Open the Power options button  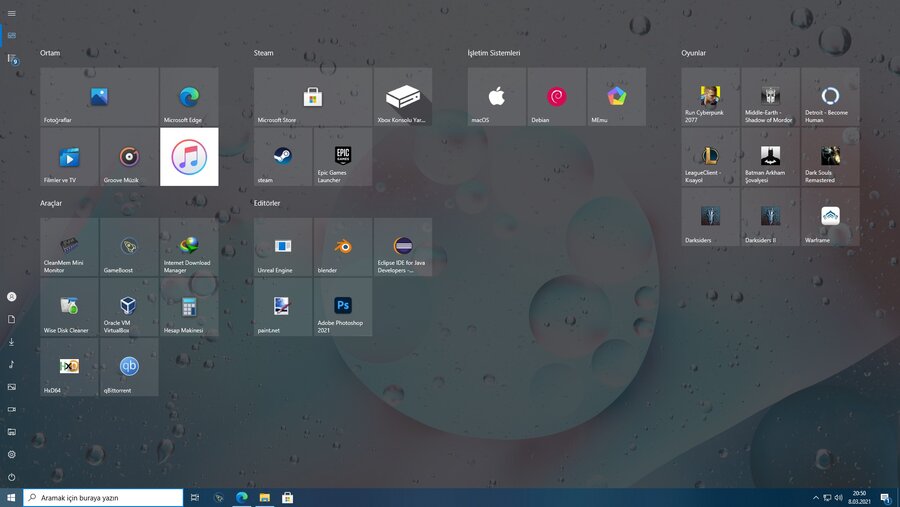[x=12, y=477]
